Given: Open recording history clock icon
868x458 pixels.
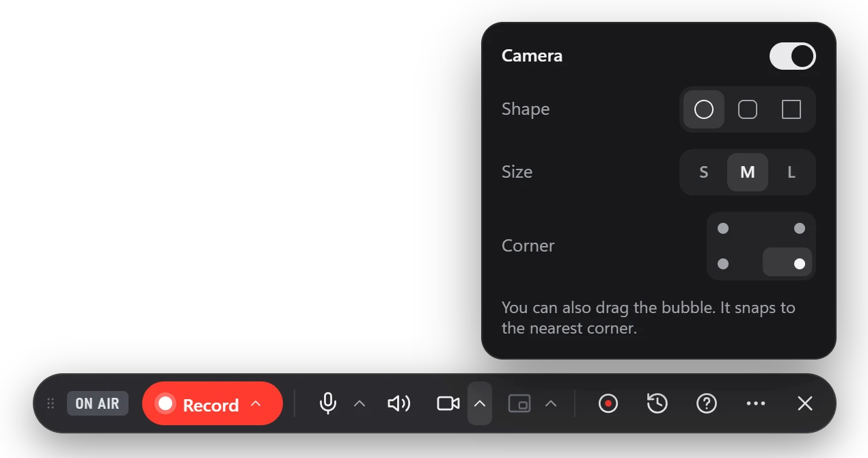Looking at the screenshot, I should (657, 404).
